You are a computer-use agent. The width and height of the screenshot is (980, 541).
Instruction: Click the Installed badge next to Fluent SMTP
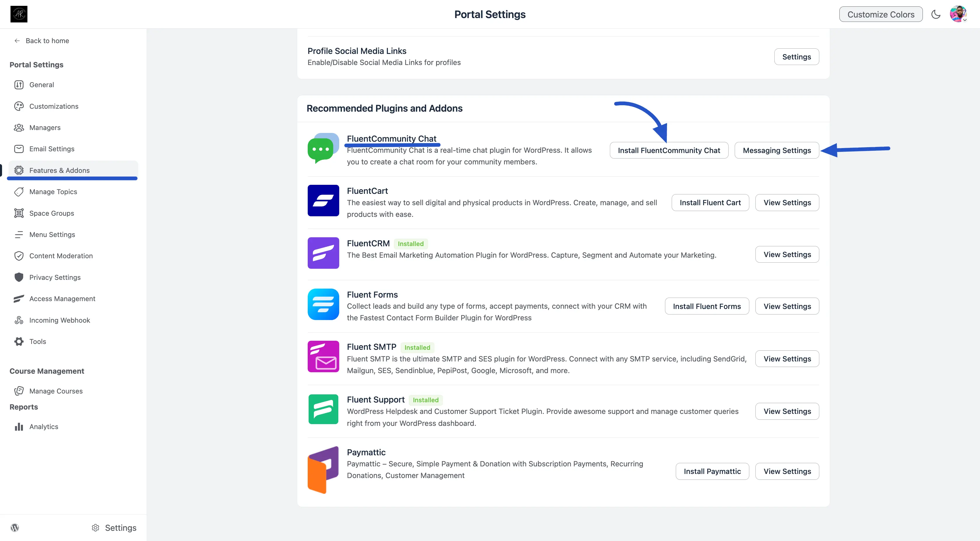pyautogui.click(x=417, y=347)
